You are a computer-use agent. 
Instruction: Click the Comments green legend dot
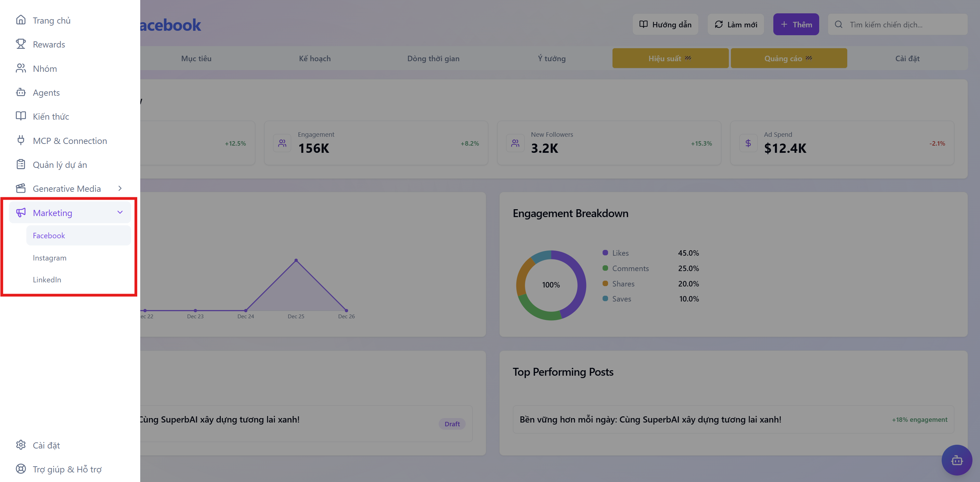tap(605, 268)
